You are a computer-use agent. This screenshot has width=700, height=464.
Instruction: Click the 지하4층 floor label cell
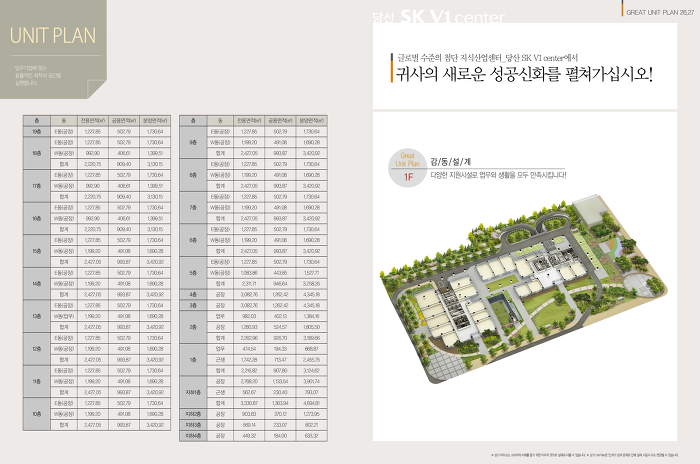[x=193, y=436]
